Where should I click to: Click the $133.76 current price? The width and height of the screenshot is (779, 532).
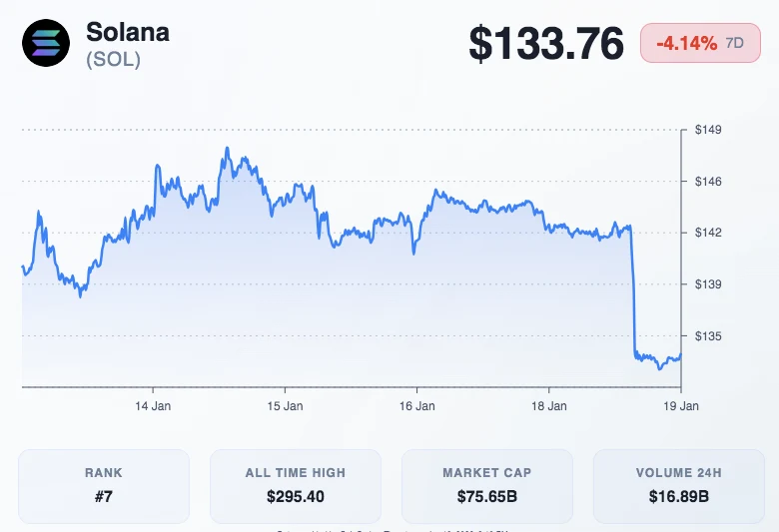547,44
